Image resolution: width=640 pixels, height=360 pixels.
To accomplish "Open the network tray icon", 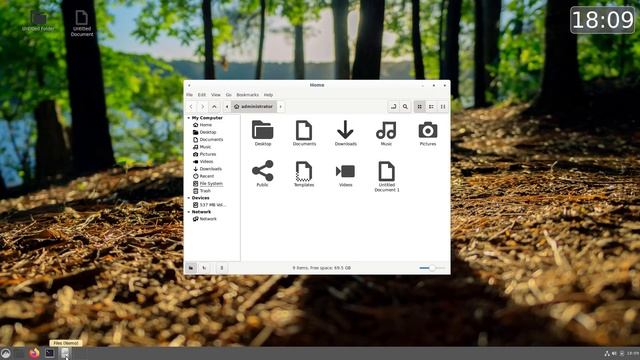I will (x=607, y=353).
